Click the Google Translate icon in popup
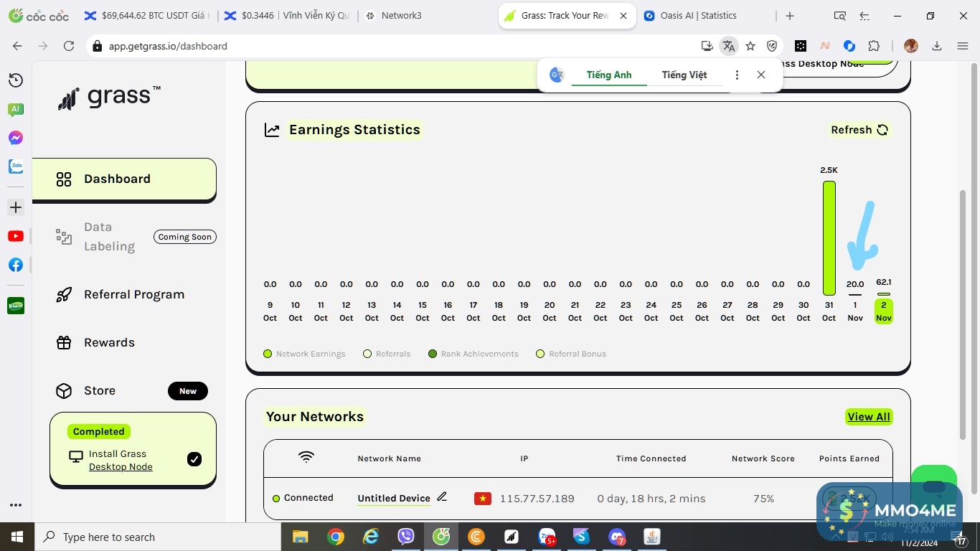Image resolution: width=980 pixels, height=551 pixels. (x=557, y=75)
